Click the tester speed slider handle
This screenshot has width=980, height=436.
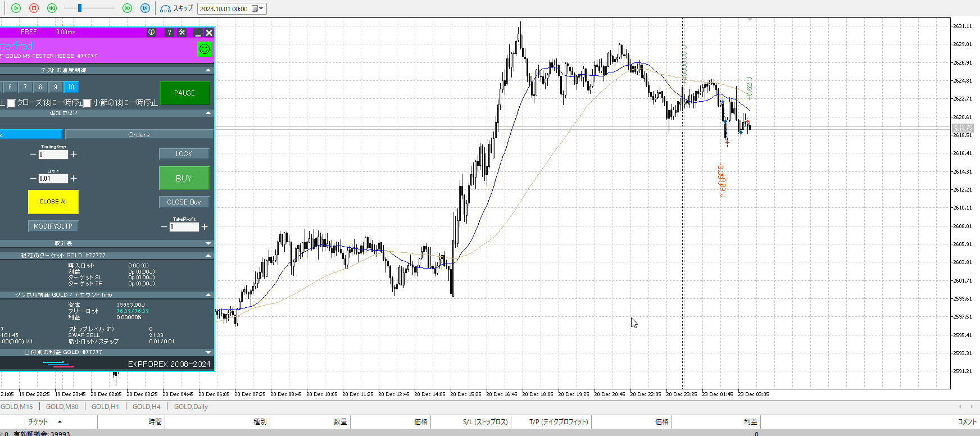click(x=80, y=8)
